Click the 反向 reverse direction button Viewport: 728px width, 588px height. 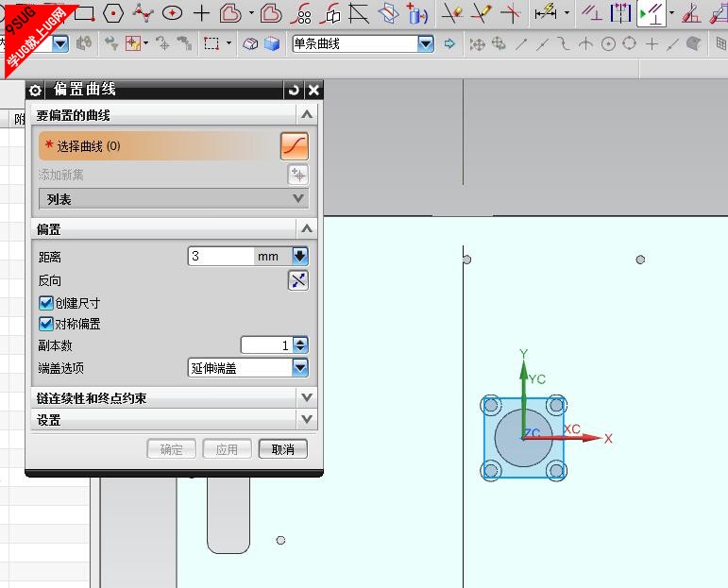click(298, 280)
